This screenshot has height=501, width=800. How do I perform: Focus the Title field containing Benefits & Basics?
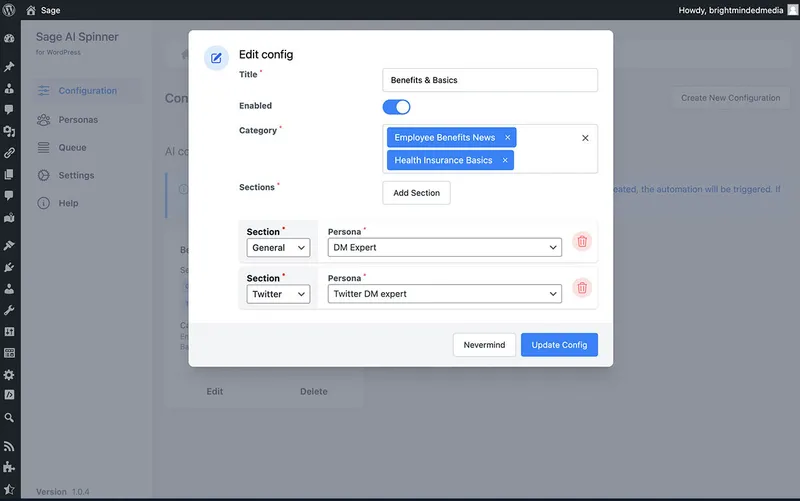tap(490, 80)
